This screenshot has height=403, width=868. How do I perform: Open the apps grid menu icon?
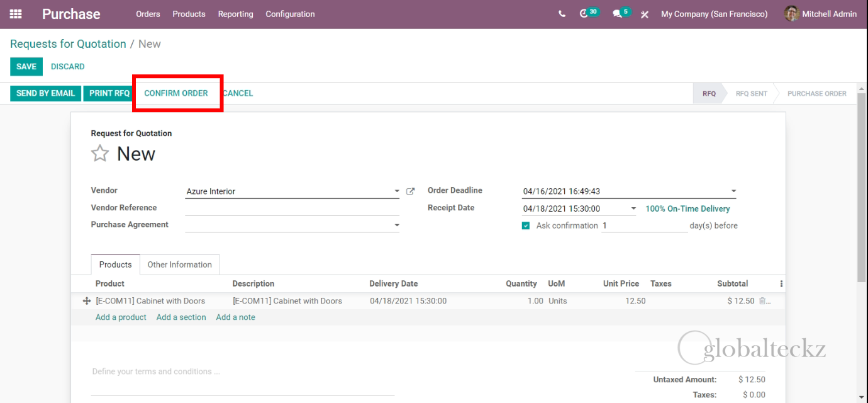[x=16, y=14]
